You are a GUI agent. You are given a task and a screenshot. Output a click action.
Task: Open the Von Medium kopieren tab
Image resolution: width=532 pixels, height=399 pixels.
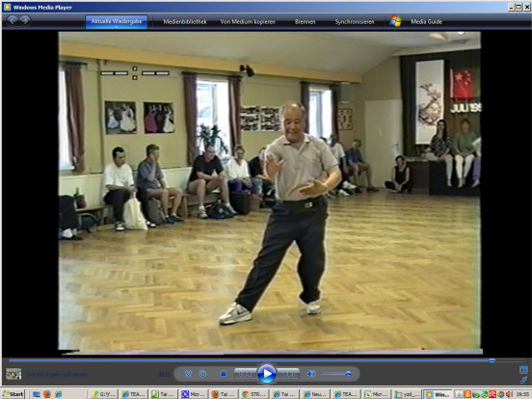point(248,22)
